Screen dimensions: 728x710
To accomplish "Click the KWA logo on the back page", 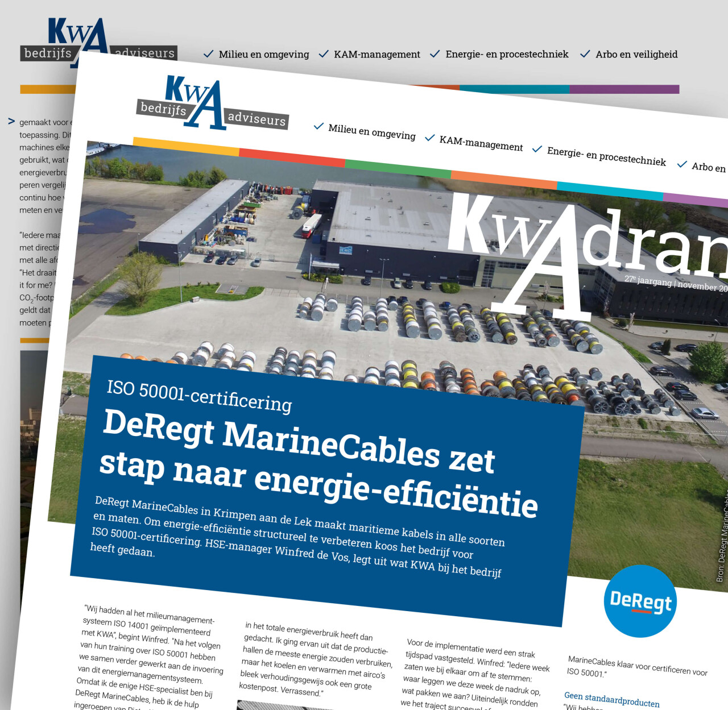I will (x=98, y=43).
